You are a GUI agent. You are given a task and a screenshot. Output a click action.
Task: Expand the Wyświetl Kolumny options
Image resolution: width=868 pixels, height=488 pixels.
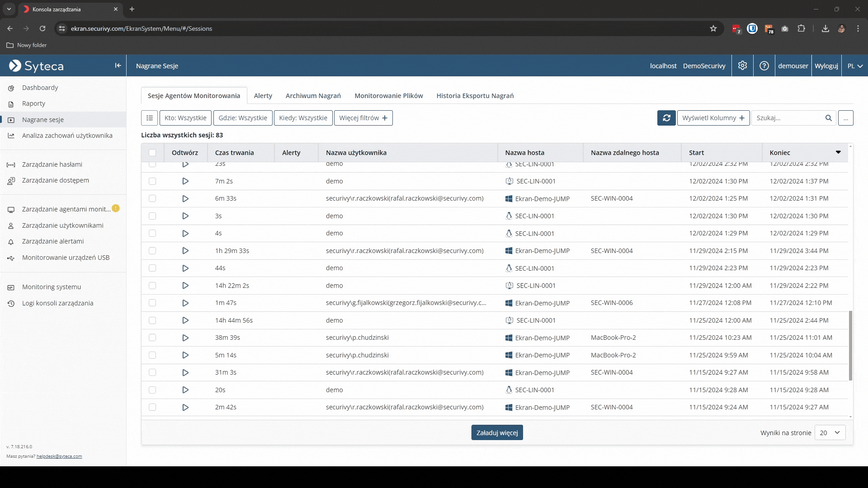[713, 118]
